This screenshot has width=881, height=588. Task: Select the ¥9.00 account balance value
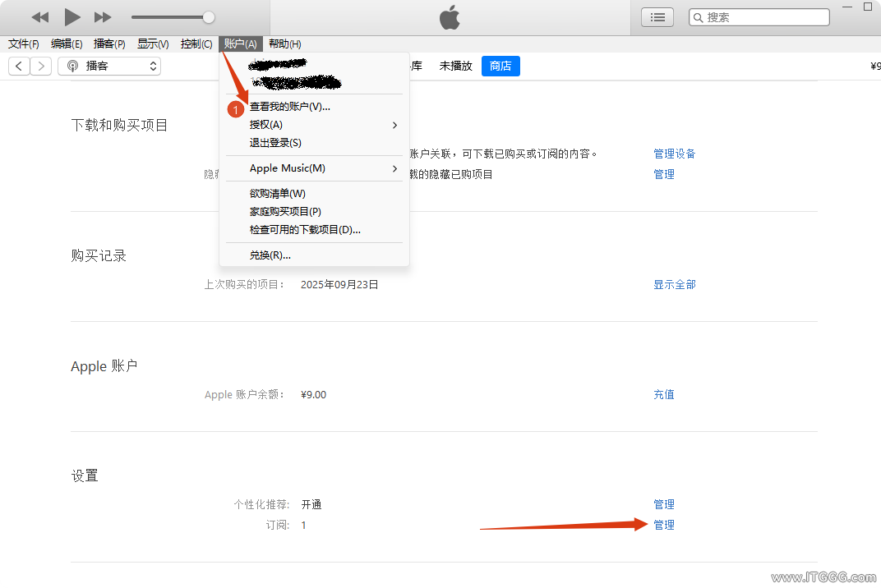313,395
